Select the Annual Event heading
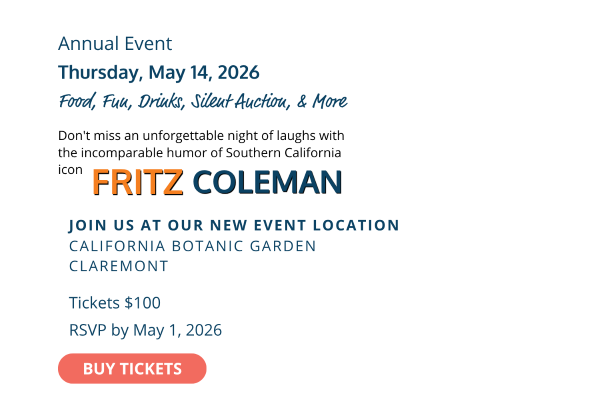Image resolution: width=600 pixels, height=400 pixels. click(x=115, y=44)
